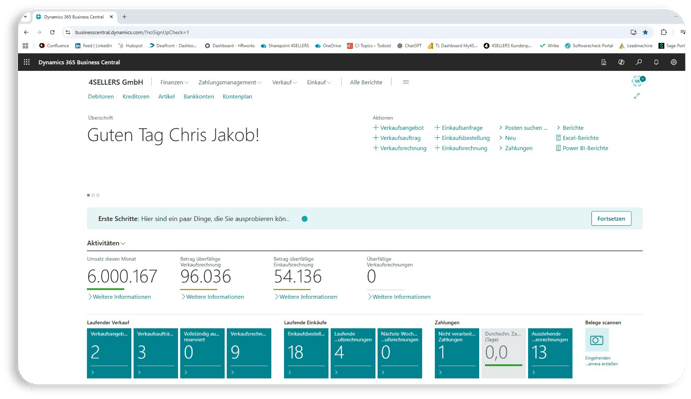
Task: Click the Fortsetzen button
Action: (x=611, y=219)
